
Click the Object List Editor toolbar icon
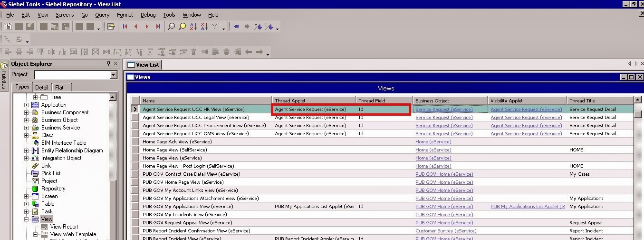point(111,27)
